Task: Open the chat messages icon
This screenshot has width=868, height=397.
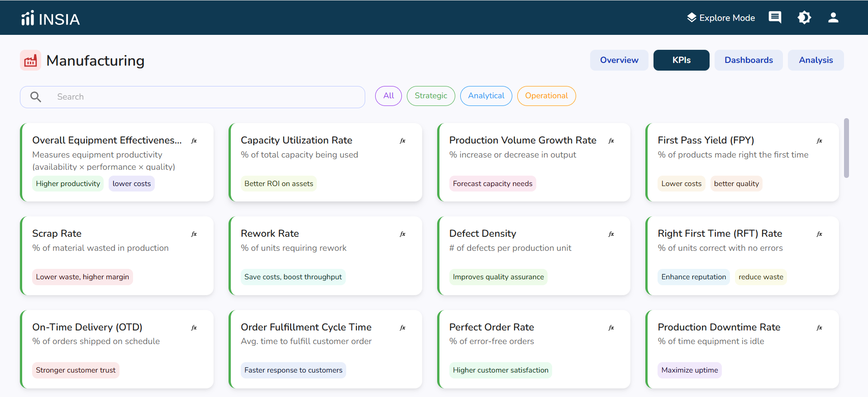Action: [x=775, y=18]
